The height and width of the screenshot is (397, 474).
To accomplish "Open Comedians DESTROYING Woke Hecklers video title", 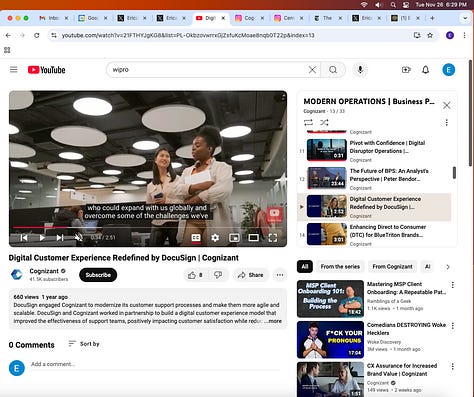I will point(406,329).
